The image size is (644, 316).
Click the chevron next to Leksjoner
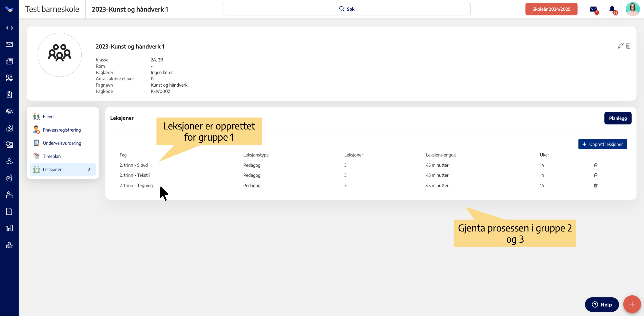[89, 169]
